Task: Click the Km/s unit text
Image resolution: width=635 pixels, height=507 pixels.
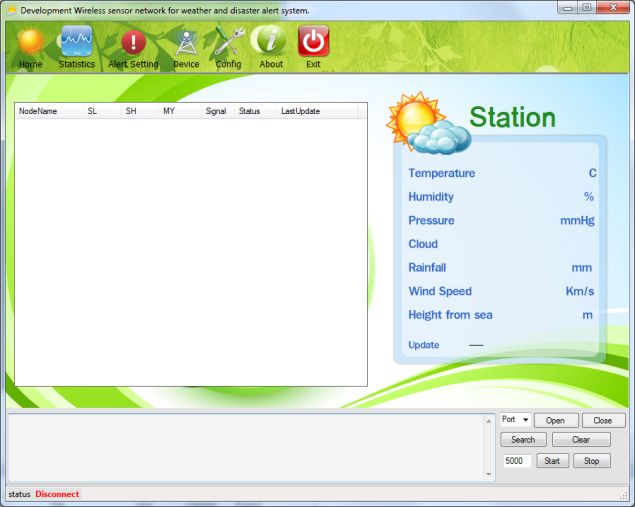Action: click(x=580, y=291)
